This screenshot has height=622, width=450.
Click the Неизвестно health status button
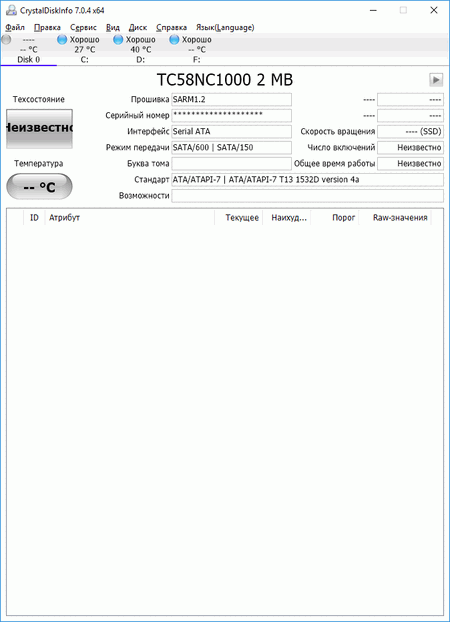click(39, 129)
